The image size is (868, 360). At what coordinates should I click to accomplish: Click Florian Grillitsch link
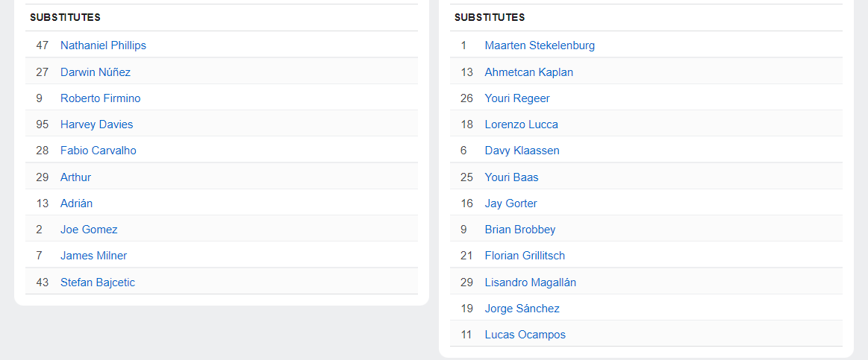[x=525, y=256]
